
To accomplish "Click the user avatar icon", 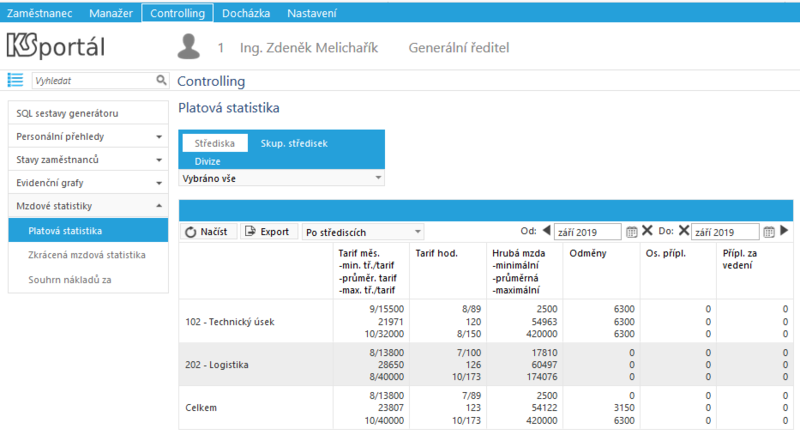I will tap(189, 47).
